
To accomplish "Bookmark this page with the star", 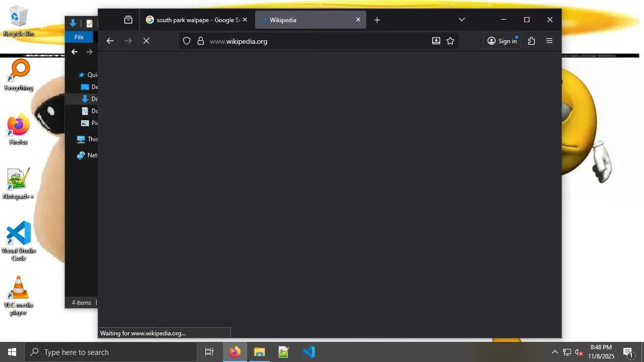I will (x=450, y=41).
